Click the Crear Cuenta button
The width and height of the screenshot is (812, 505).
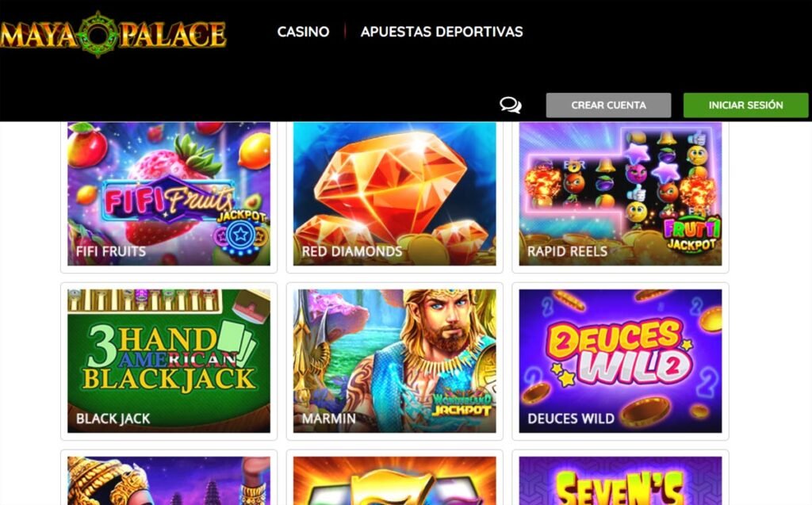pos(608,105)
